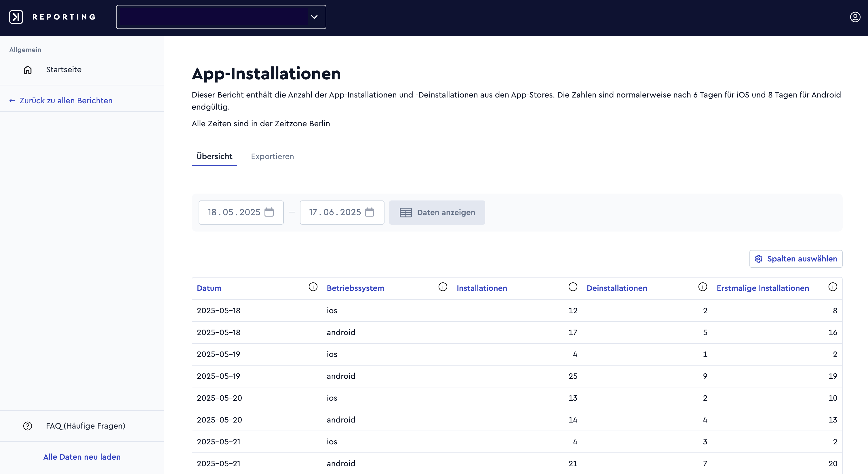Click the 2025-05-20 android row date
The width and height of the screenshot is (868, 474).
pos(219,420)
